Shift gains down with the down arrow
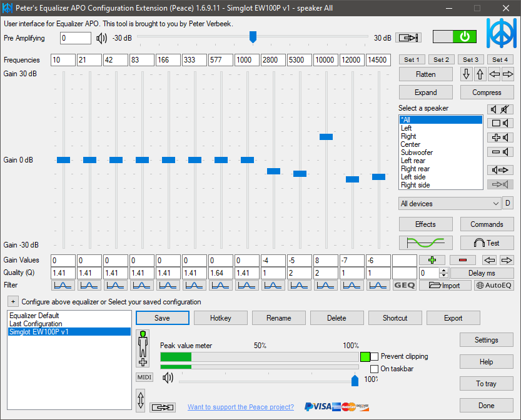 click(x=466, y=74)
